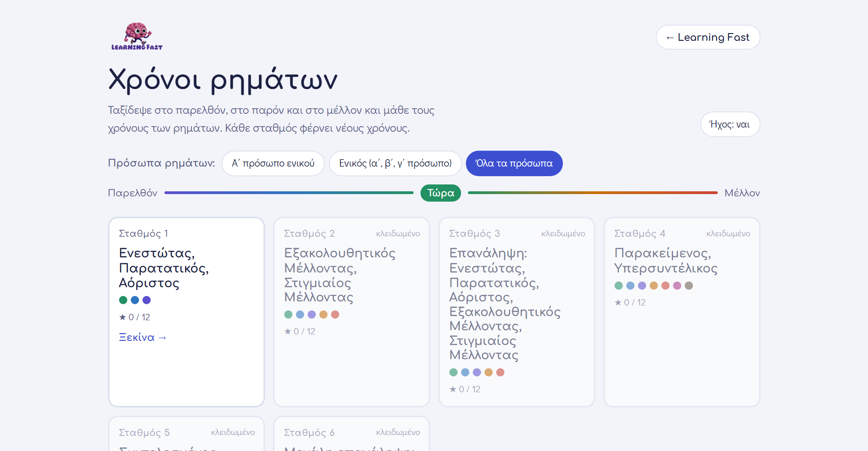Click the Ξεκίνα → link in Σταθμός 1
The image size is (868, 451).
click(142, 338)
